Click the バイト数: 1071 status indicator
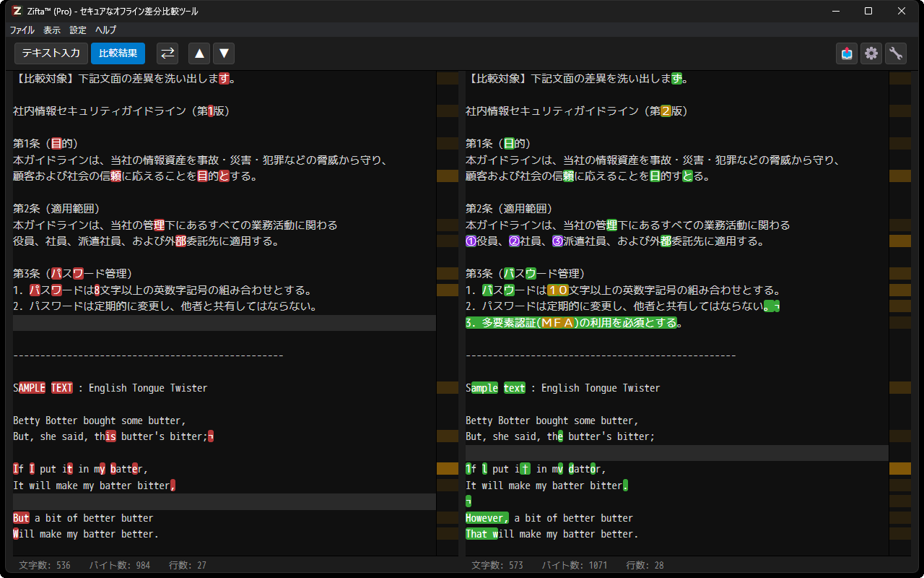Viewport: 924px width, 578px height. click(x=575, y=565)
